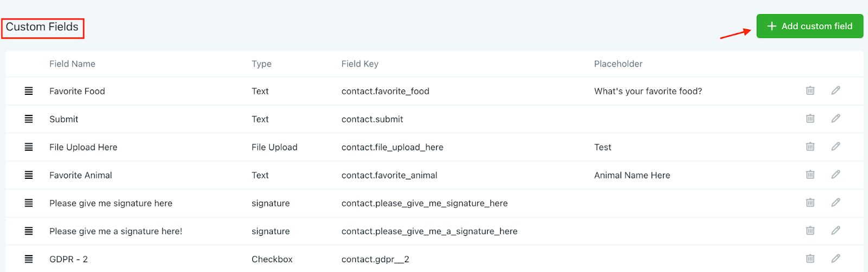Image resolution: width=868 pixels, height=272 pixels.
Task: Edit the File Upload Here field
Action: click(x=835, y=146)
